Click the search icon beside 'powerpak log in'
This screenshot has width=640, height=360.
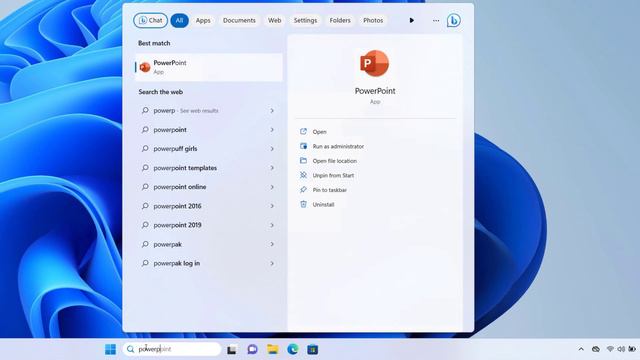(145, 263)
